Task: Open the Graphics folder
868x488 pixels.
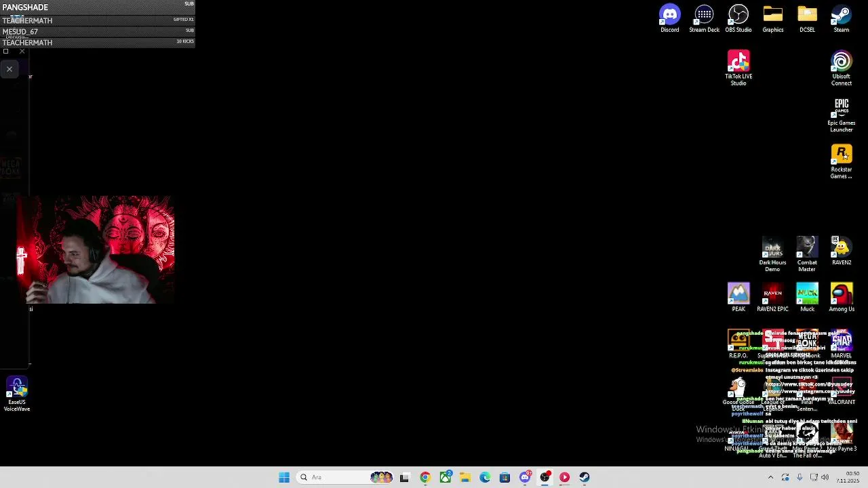Action: tap(773, 19)
